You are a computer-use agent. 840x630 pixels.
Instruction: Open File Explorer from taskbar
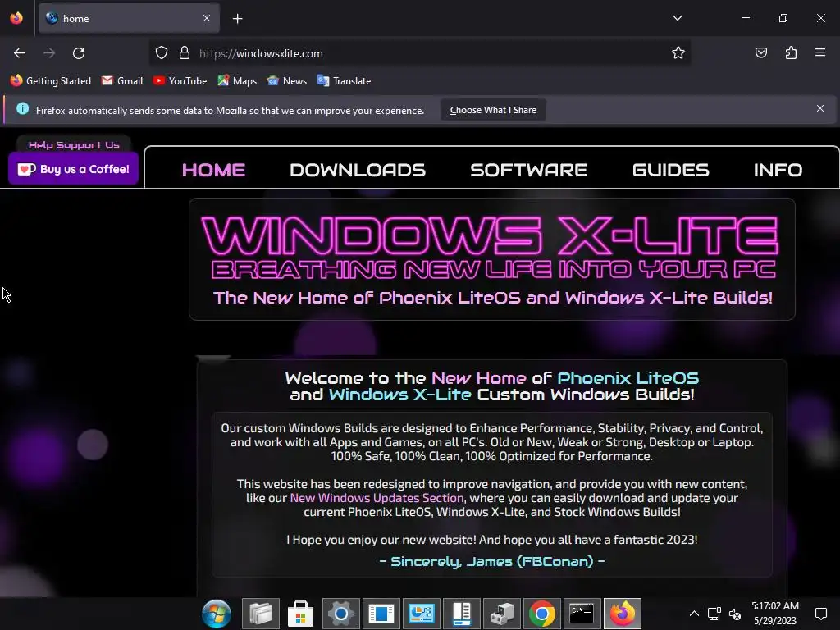click(x=260, y=614)
